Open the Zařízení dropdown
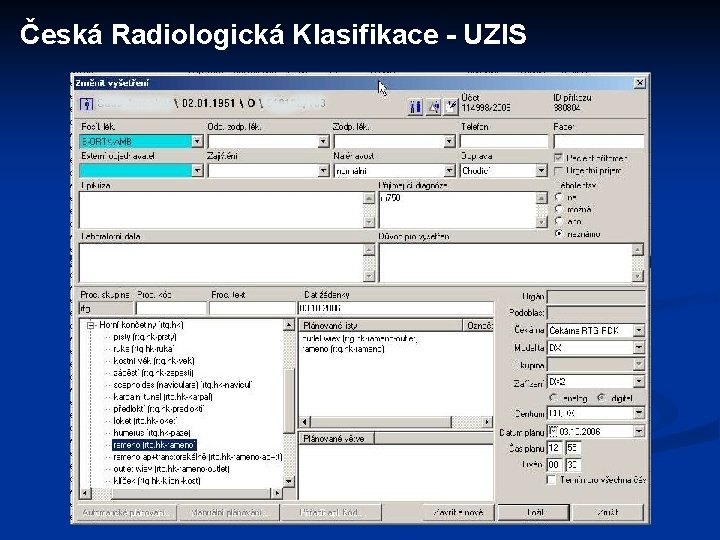 pos(639,381)
